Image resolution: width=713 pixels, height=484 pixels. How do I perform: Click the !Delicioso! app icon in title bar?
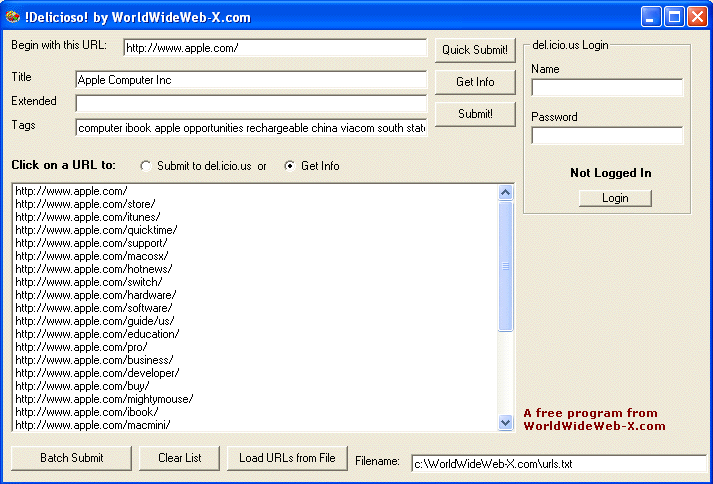point(12,17)
